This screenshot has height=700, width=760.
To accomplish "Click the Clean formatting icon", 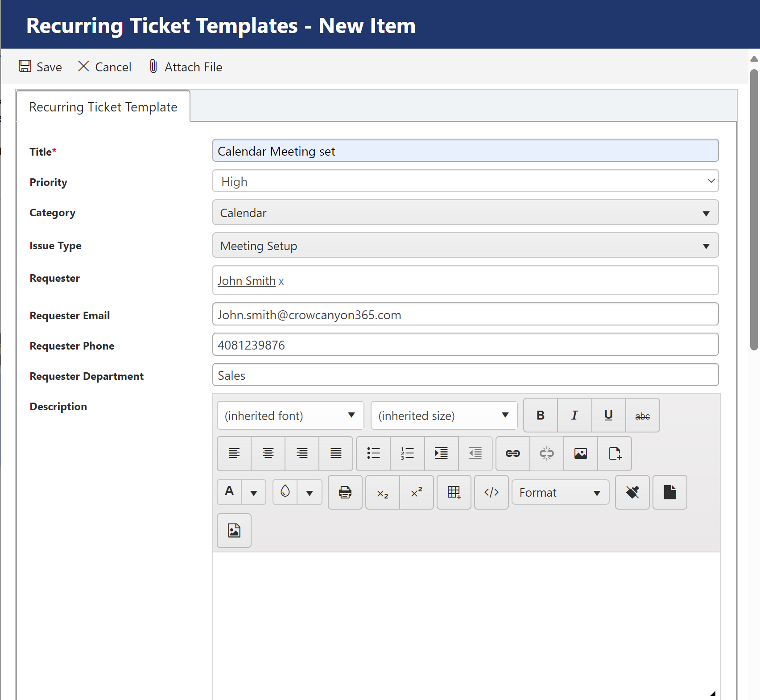I will click(632, 492).
